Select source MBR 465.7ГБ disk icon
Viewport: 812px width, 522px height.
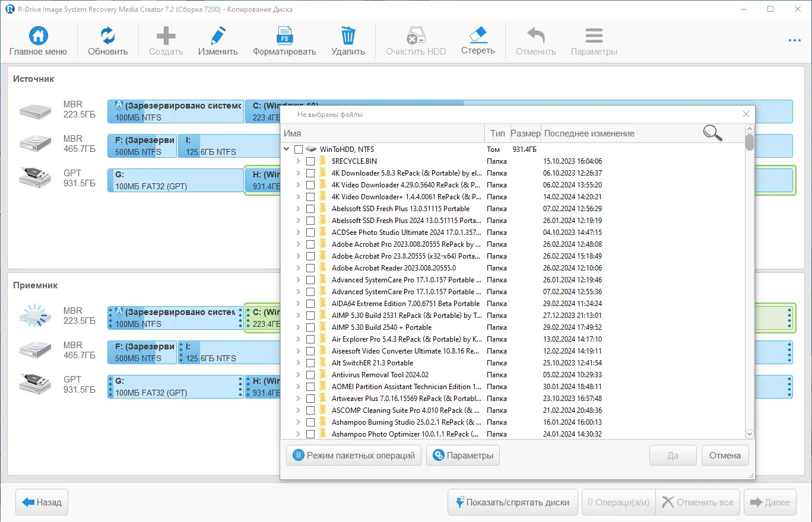coord(36,144)
